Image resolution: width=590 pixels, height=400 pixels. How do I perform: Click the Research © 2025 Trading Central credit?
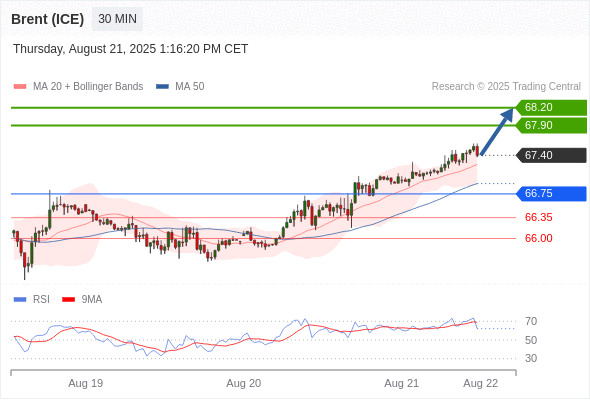pos(506,87)
